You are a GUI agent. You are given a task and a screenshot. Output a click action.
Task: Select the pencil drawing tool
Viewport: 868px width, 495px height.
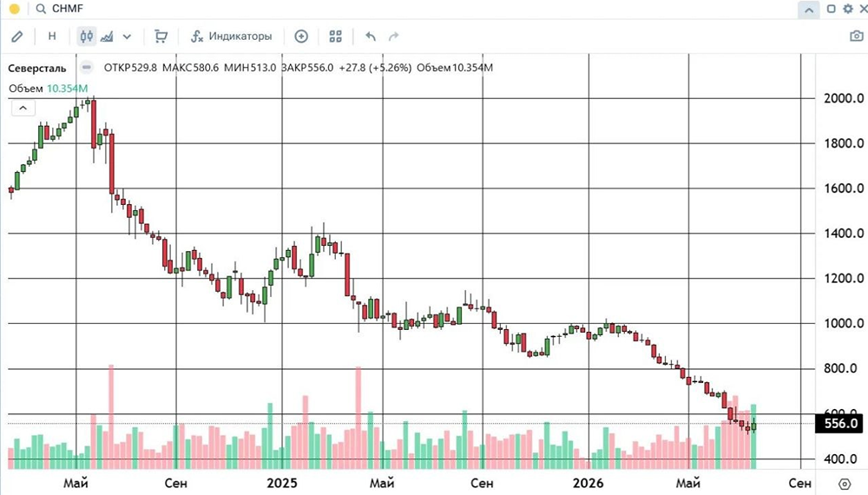click(x=17, y=36)
